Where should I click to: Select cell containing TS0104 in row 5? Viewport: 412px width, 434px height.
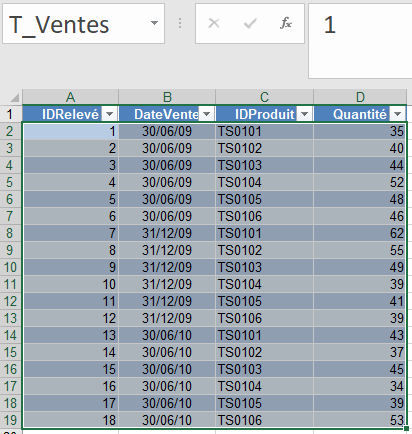(264, 182)
